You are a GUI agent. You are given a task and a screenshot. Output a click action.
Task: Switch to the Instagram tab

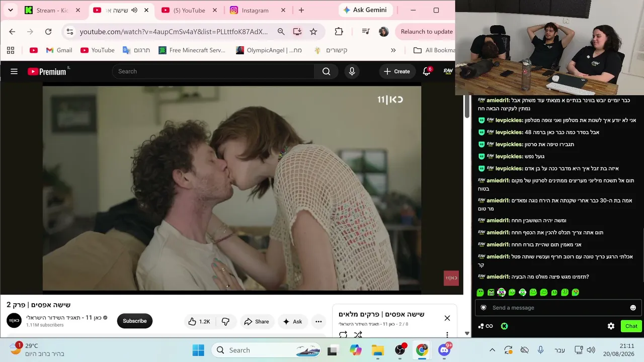click(x=257, y=10)
